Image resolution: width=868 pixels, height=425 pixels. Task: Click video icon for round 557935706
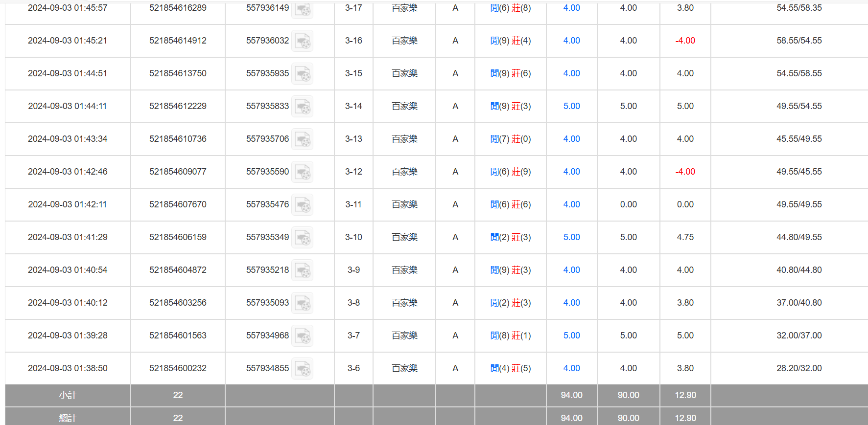(x=302, y=139)
